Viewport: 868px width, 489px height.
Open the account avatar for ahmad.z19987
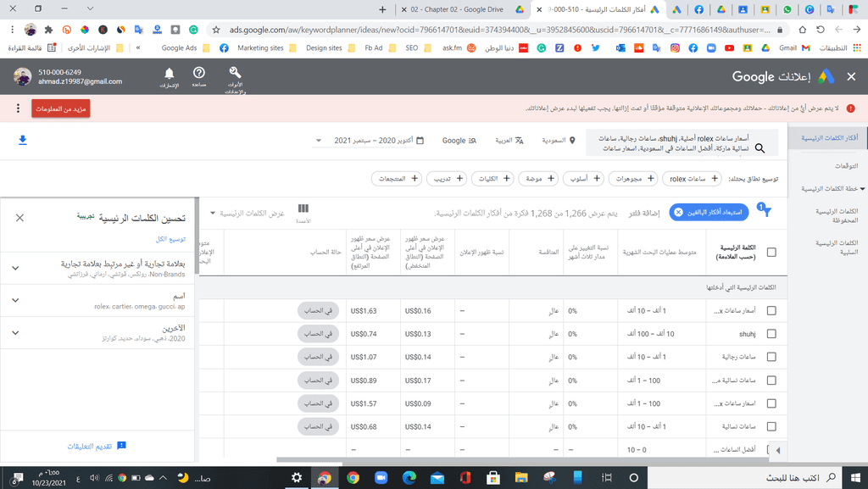click(23, 77)
